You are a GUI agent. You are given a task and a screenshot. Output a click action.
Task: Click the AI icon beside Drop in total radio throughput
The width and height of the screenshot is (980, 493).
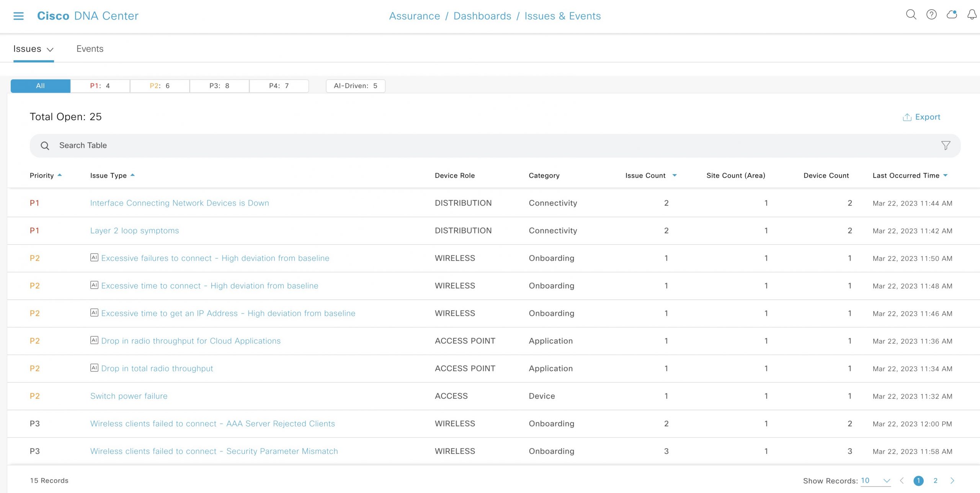pos(95,368)
